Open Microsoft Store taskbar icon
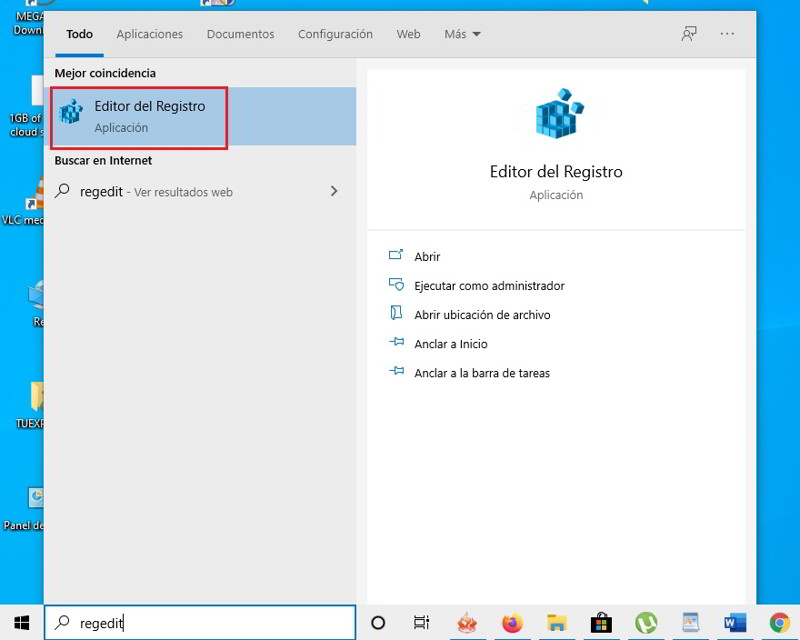Screen dimensions: 800x640 click(x=601, y=623)
